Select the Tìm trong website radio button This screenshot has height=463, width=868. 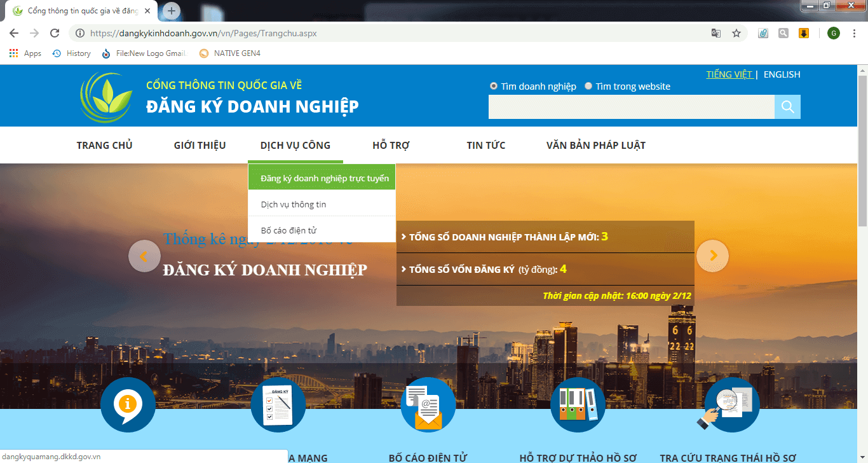point(588,86)
